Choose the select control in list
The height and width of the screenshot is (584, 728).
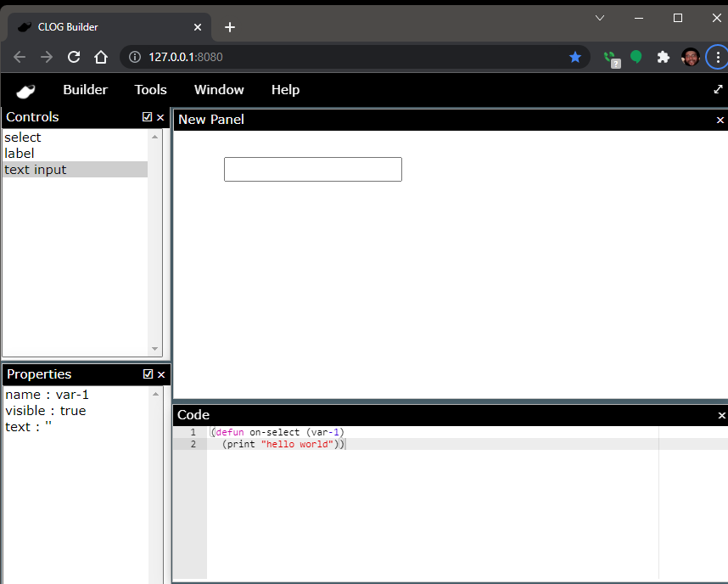(x=23, y=138)
